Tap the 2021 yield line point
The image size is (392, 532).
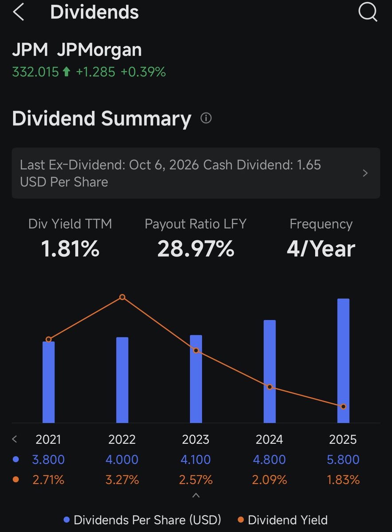point(49,340)
